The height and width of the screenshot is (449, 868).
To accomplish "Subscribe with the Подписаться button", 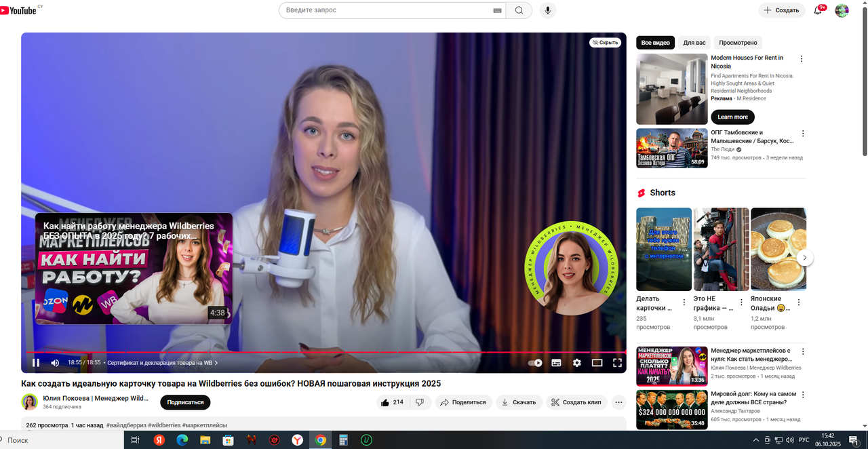I will click(x=185, y=402).
